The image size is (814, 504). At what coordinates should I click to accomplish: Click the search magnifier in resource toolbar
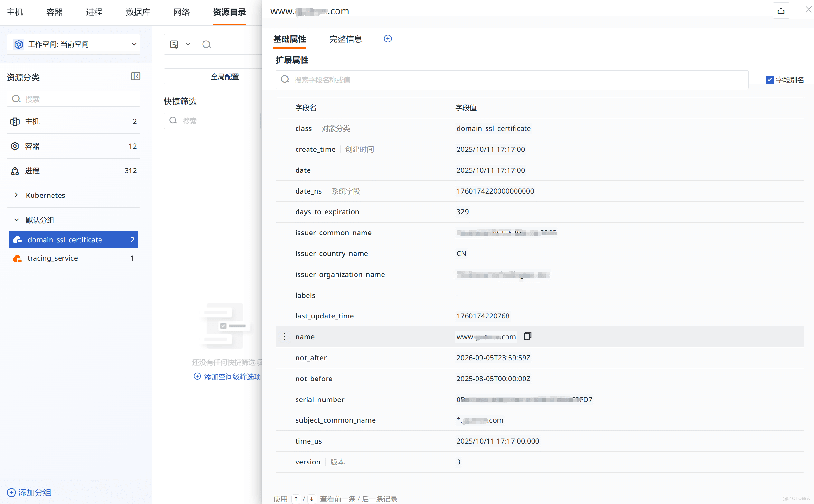(x=206, y=44)
